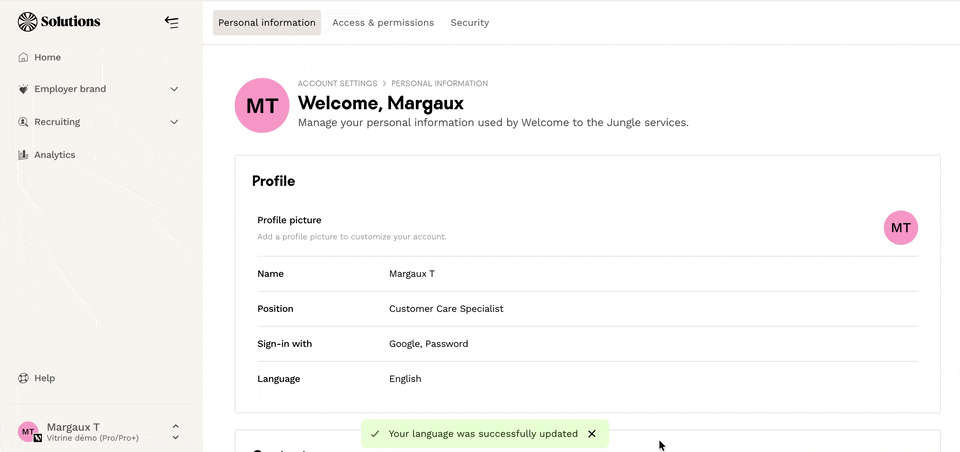The image size is (960, 452).
Task: Open the Margaux T account switcher
Action: pyautogui.click(x=176, y=431)
